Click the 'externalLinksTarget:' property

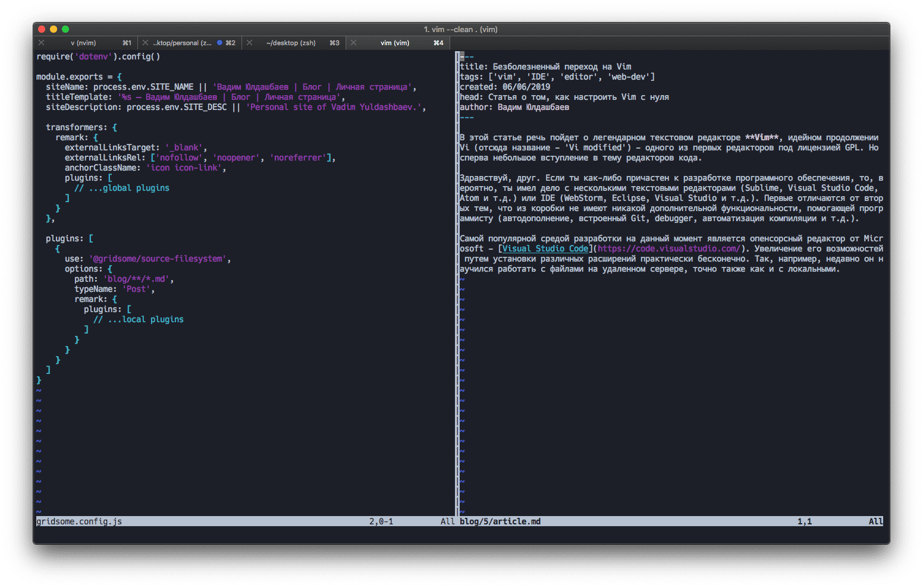[112, 147]
